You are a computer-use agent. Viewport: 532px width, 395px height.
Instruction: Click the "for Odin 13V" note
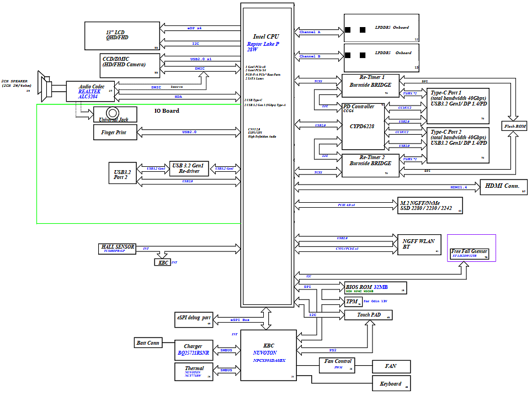pos(375,301)
